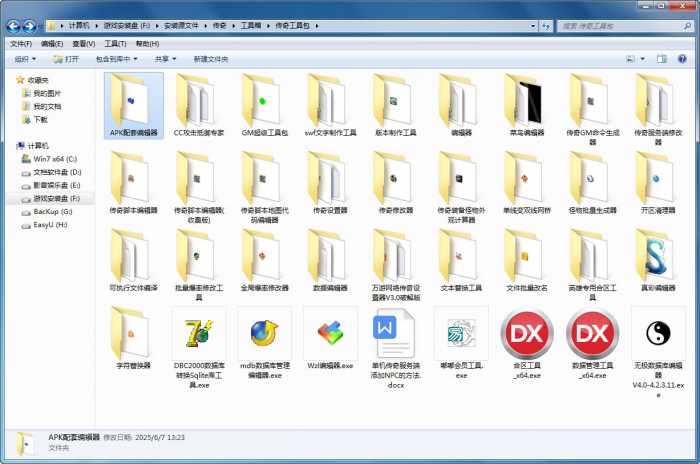Open the CC攻击抵御专家 folder

199,106
